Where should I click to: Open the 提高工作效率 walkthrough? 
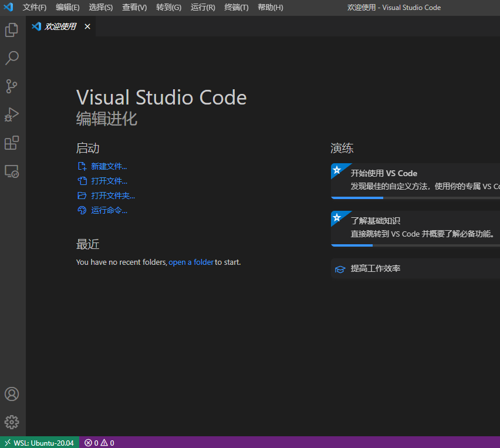415,269
